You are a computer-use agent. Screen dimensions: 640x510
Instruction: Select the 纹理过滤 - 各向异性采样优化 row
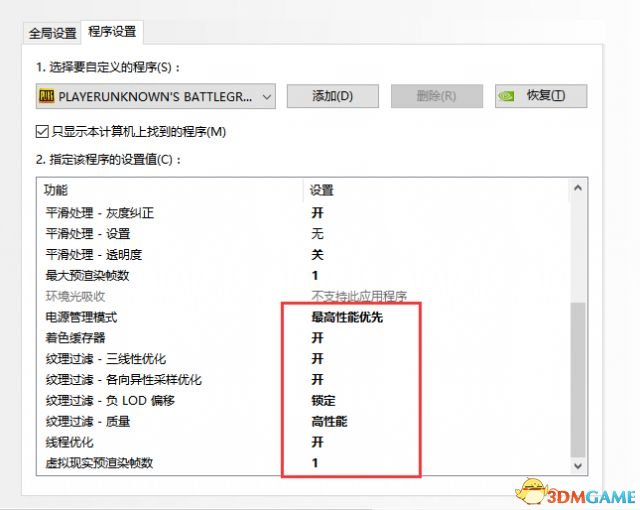point(302,379)
